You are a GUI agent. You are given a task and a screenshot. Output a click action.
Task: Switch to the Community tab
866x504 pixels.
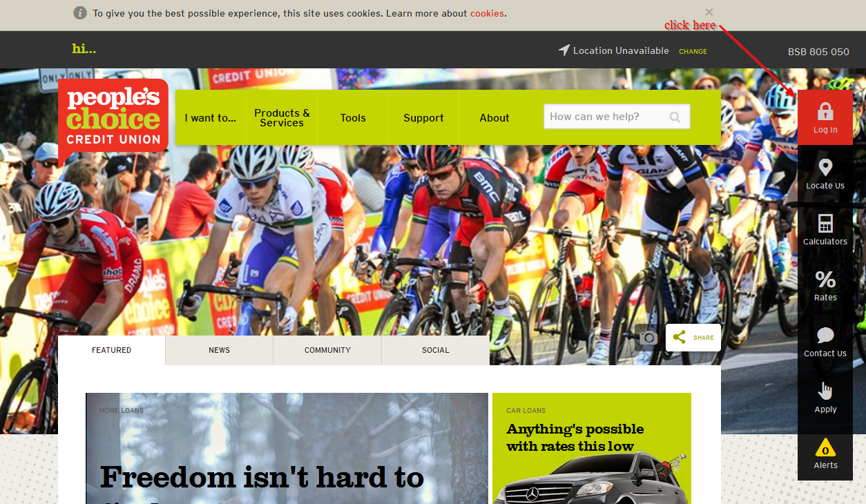click(327, 351)
